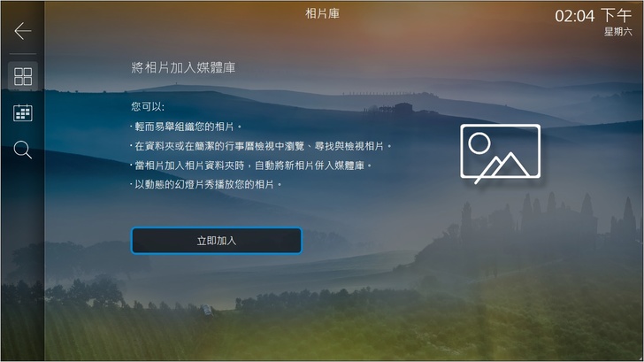
Task: Click the bullet about 行事曆檢視中瀏覽
Action: pyautogui.click(x=261, y=146)
